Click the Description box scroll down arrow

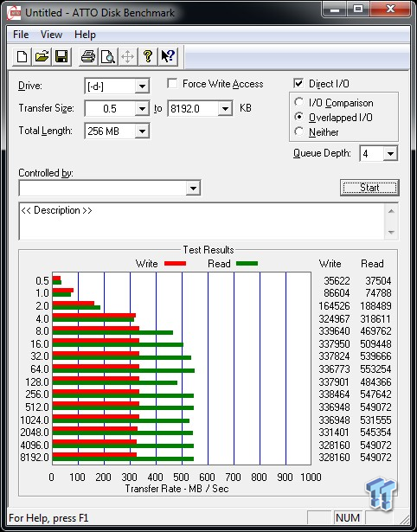point(391,233)
